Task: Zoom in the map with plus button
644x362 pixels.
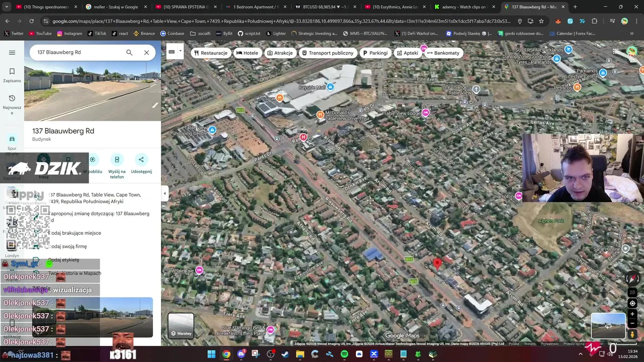Action: [632, 314]
